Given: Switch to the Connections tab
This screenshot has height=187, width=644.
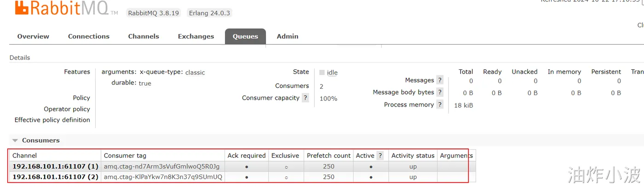Looking at the screenshot, I should pos(89,36).
